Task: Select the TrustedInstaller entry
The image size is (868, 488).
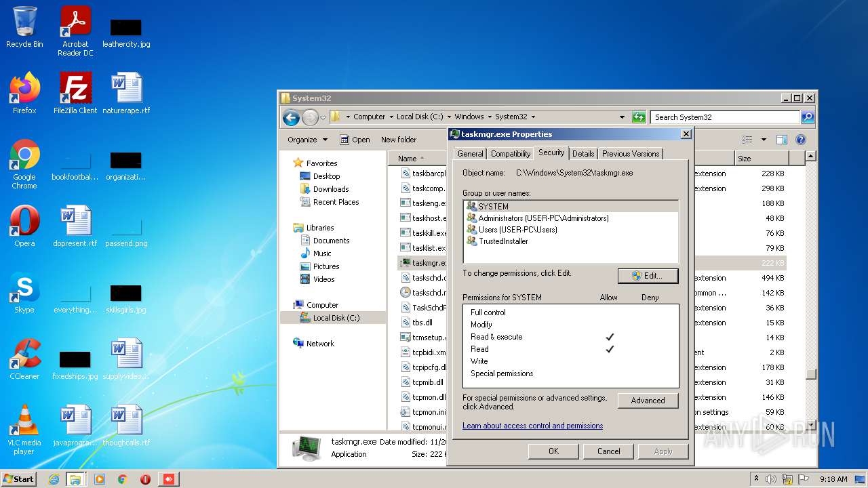Action: [571, 241]
